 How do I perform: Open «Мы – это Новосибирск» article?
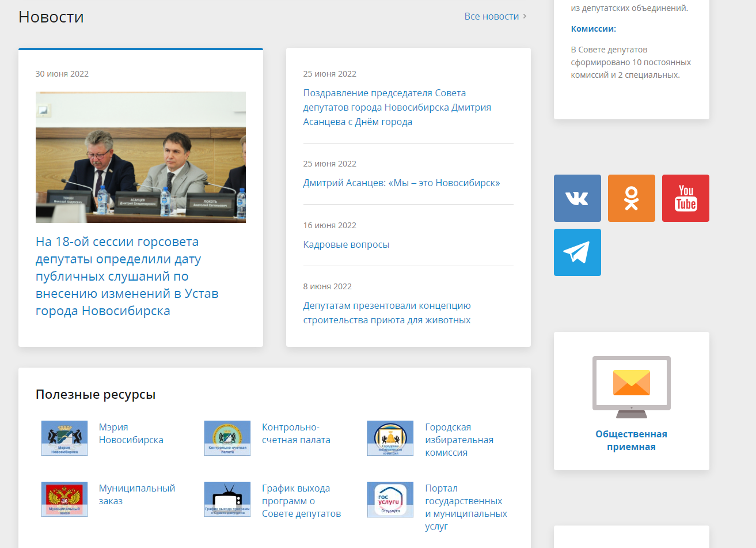[x=401, y=183]
